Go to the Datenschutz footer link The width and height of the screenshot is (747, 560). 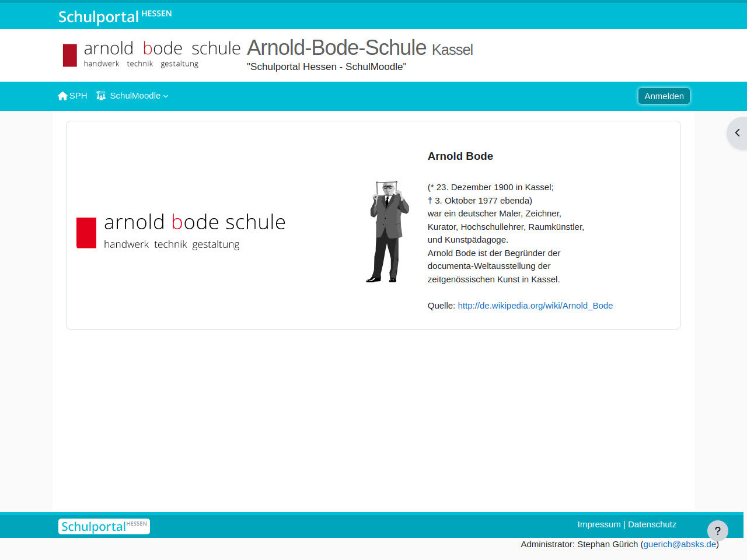[652, 524]
